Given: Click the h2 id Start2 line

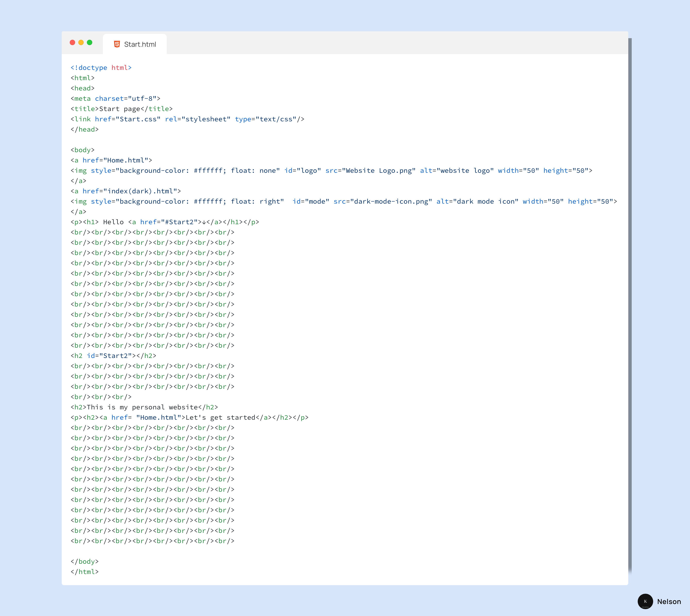Looking at the screenshot, I should click(x=113, y=356).
